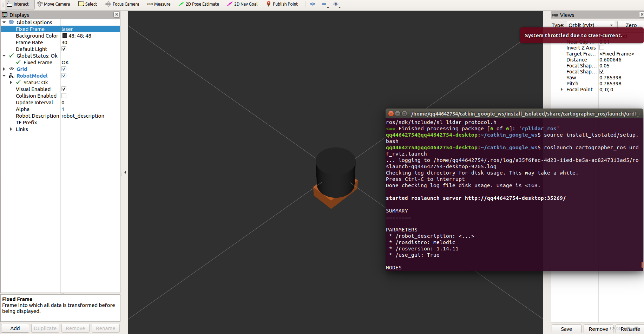Click the minus remove-tool icon
The height and width of the screenshot is (334, 644).
pyautogui.click(x=324, y=4)
